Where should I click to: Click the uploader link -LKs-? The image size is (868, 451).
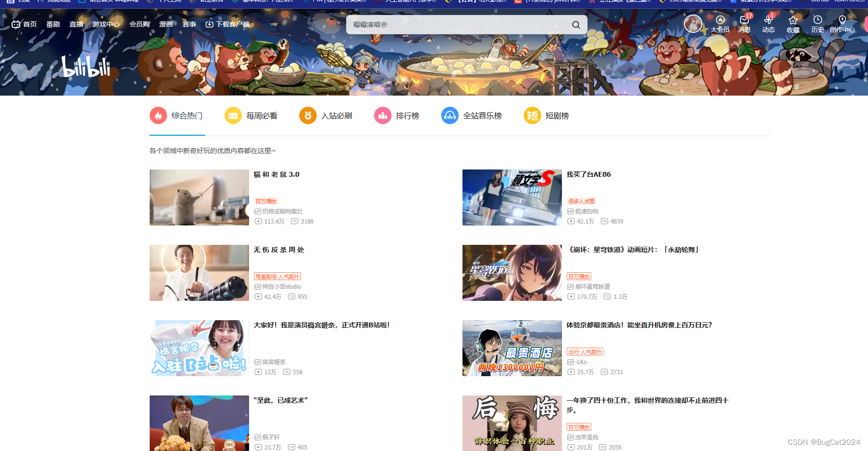[582, 362]
